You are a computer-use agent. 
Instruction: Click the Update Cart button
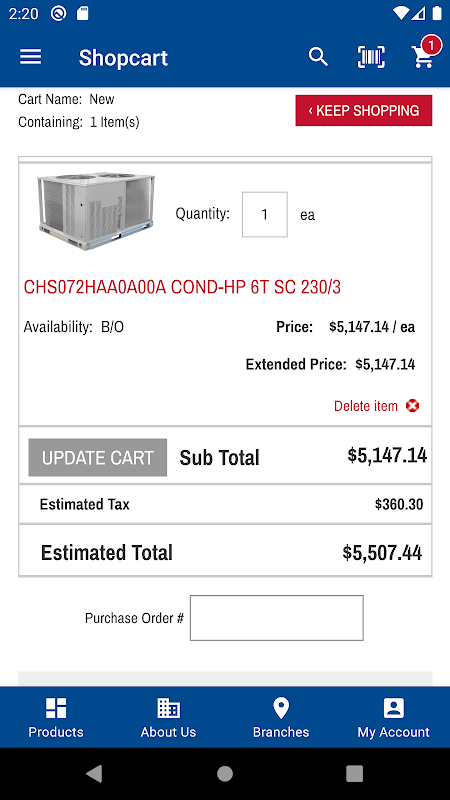97,458
